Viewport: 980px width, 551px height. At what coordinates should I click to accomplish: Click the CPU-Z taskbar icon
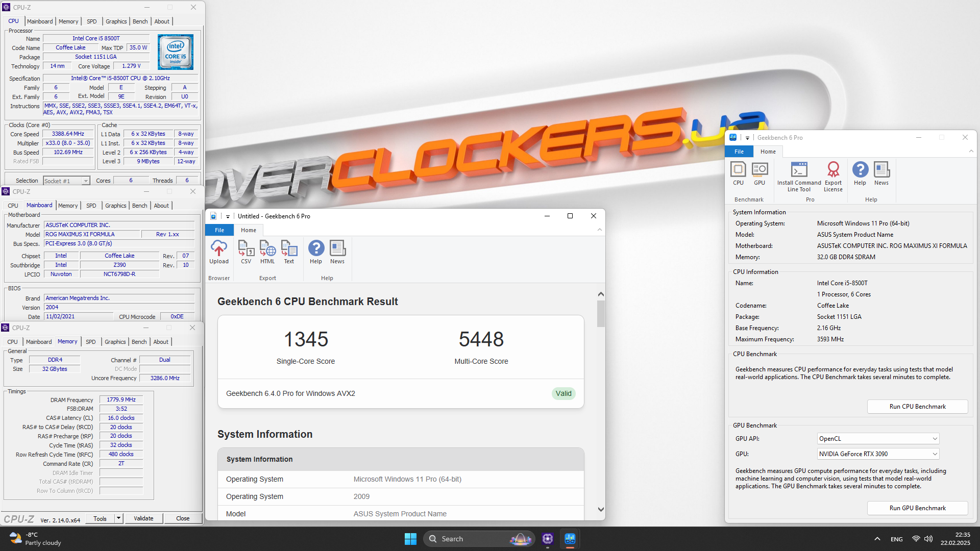(x=548, y=539)
